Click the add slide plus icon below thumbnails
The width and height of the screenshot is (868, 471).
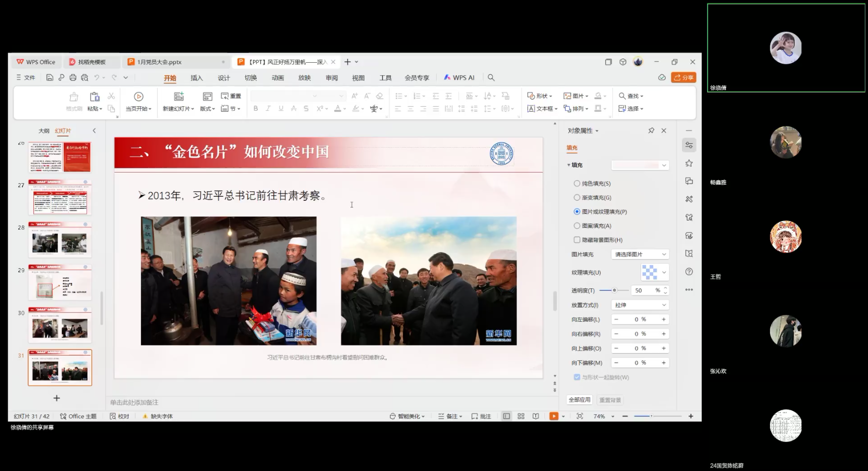(57, 398)
